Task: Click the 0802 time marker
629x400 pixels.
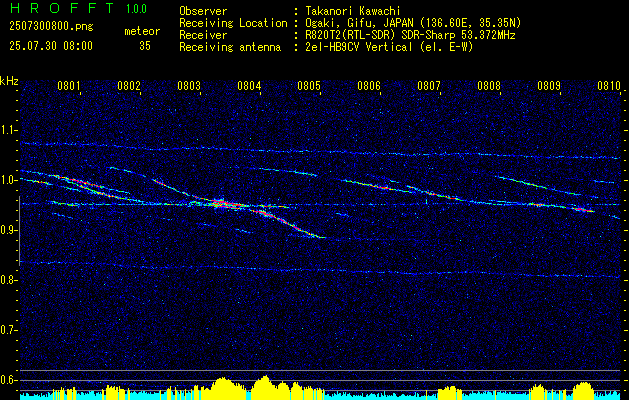Action: pyautogui.click(x=129, y=85)
